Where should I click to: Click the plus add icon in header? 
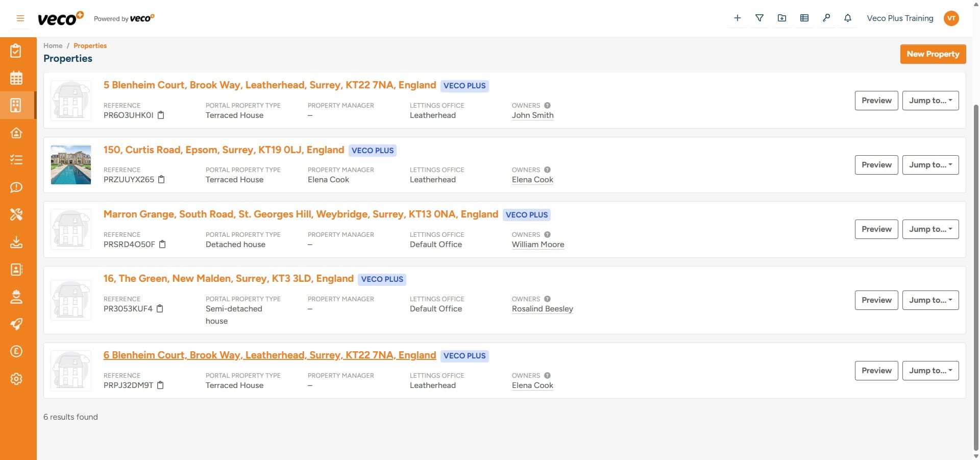pos(737,18)
